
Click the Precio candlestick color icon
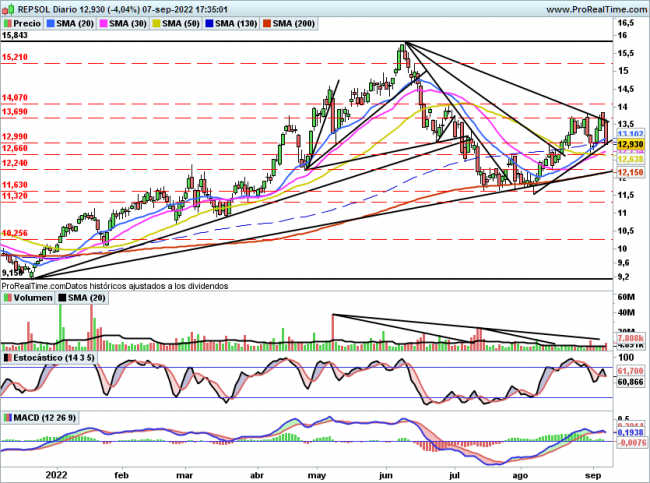pos(8,24)
